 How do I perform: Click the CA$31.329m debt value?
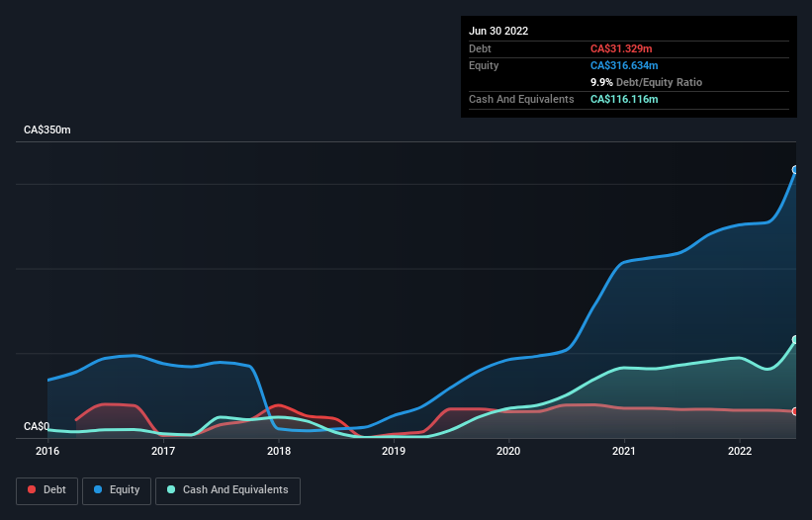point(621,48)
